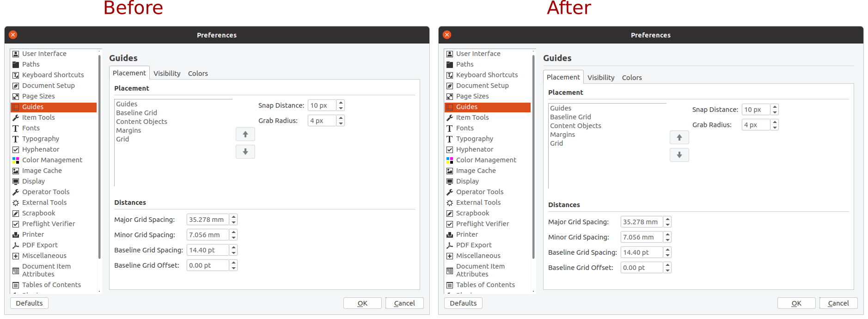Viewport: 868px width, 319px height.
Task: Select Baseline Grid in the Before placement list
Action: 136,113
